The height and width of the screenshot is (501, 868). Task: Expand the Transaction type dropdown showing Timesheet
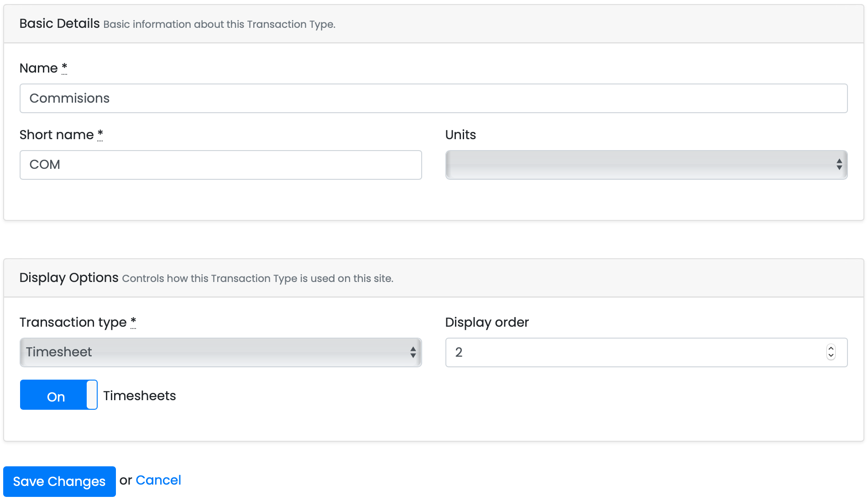(220, 352)
